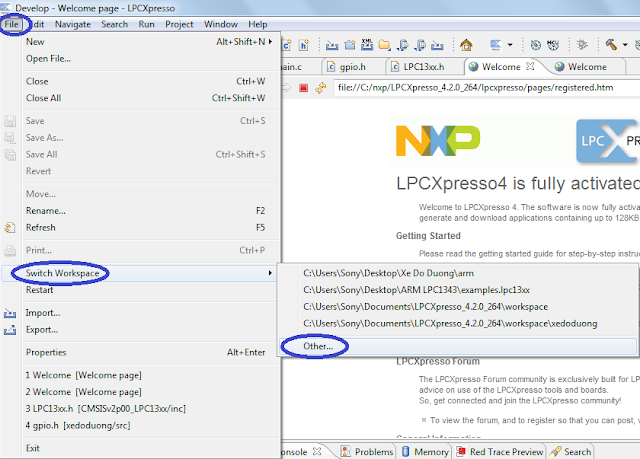Open dropdown next to hammer build icon

click(625, 45)
